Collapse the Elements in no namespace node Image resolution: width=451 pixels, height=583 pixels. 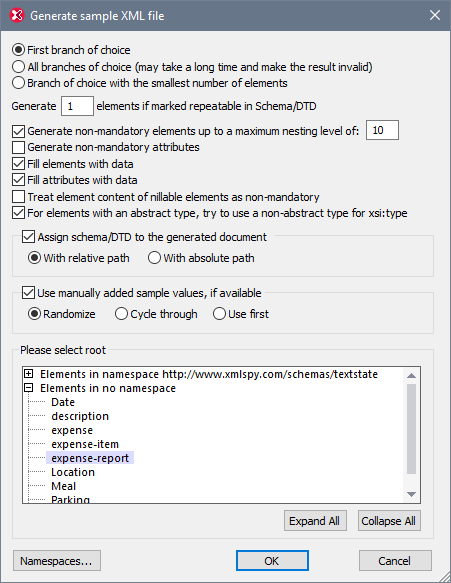(x=29, y=388)
